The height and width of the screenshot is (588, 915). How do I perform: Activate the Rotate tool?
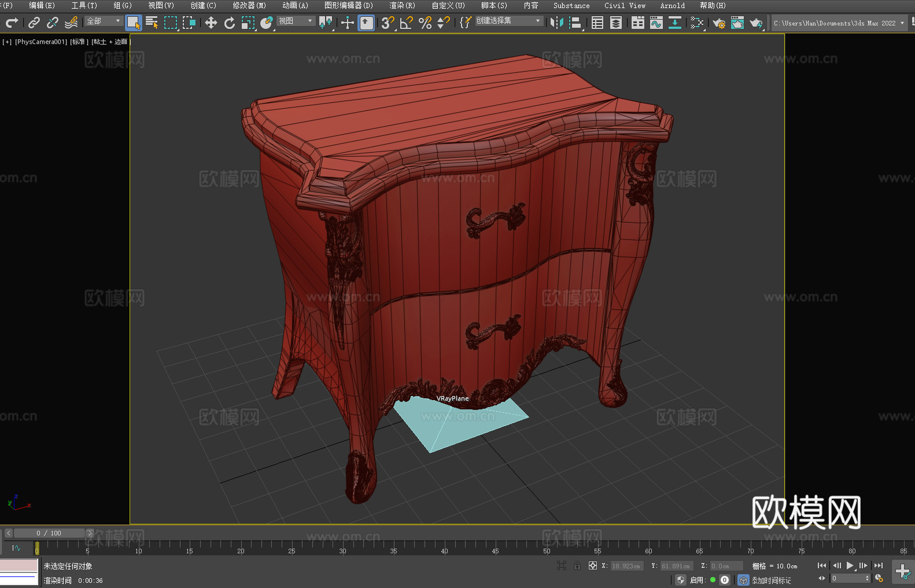pos(230,23)
